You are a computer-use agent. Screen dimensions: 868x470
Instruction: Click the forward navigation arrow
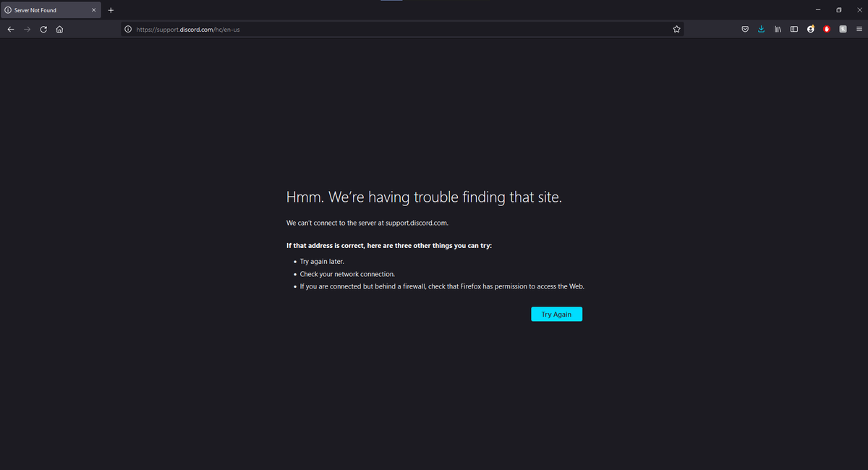(x=27, y=30)
